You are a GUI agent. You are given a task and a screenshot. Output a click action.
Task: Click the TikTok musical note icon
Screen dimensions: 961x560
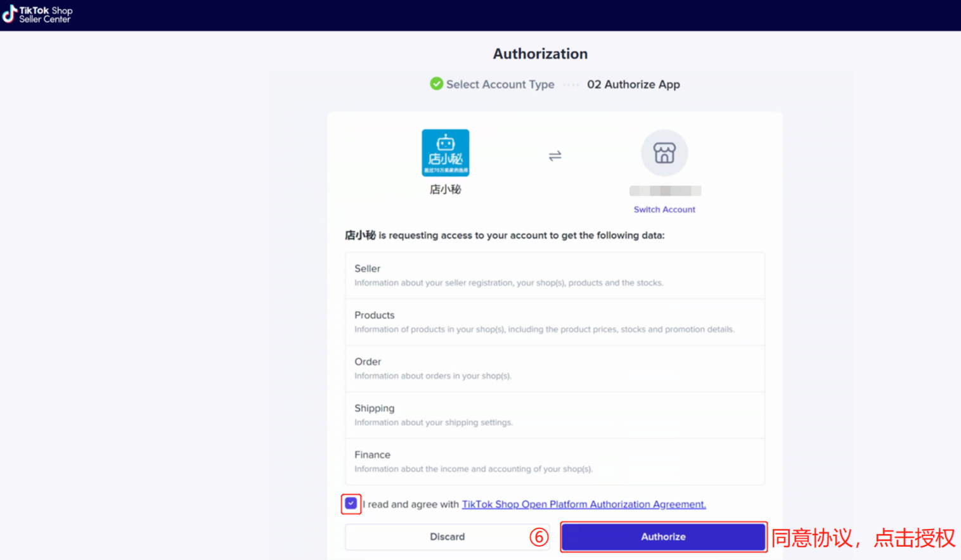pyautogui.click(x=9, y=13)
